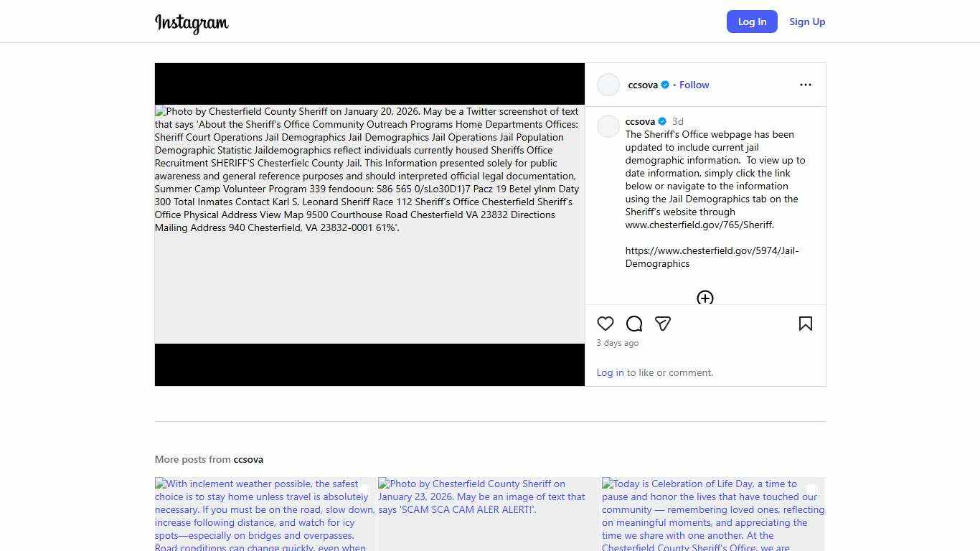
Task: Open the SCAM ALERT post thumbnail
Action: 489,514
